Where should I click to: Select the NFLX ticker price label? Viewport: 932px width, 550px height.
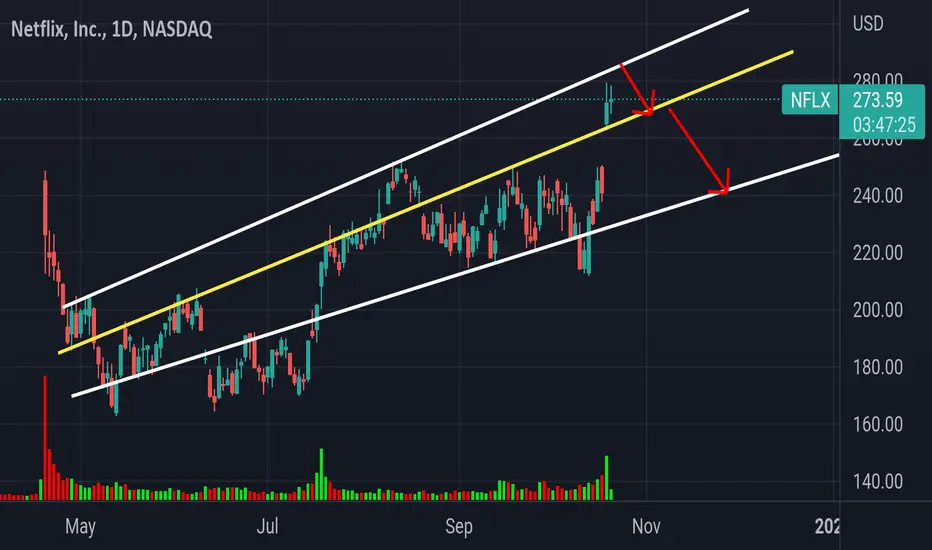coord(810,99)
